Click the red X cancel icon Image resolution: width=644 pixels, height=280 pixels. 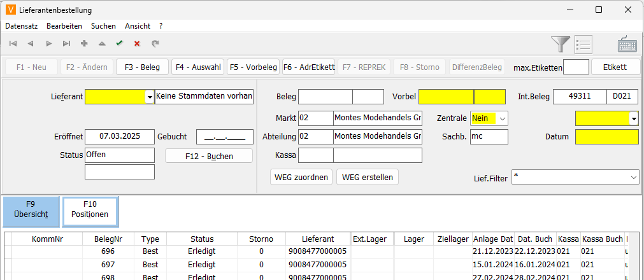[136, 43]
